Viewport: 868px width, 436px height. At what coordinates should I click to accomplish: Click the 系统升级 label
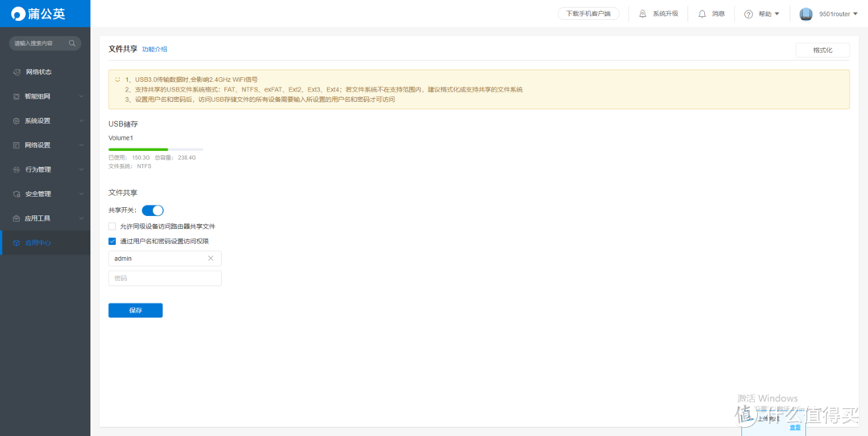pyautogui.click(x=665, y=14)
